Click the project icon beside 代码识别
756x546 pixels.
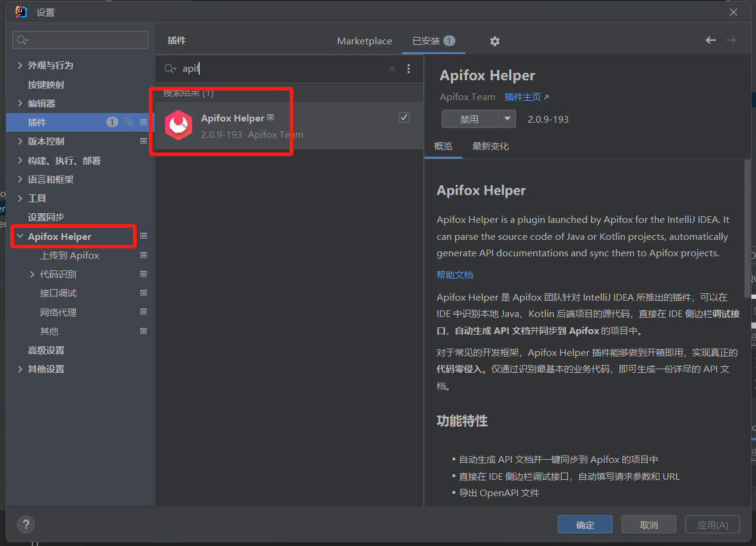coord(144,274)
